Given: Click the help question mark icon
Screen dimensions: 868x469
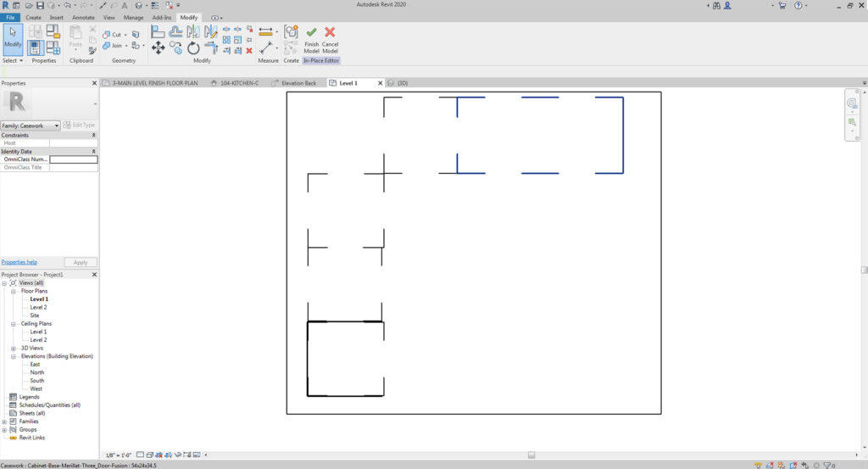Looking at the screenshot, I should (798, 5).
